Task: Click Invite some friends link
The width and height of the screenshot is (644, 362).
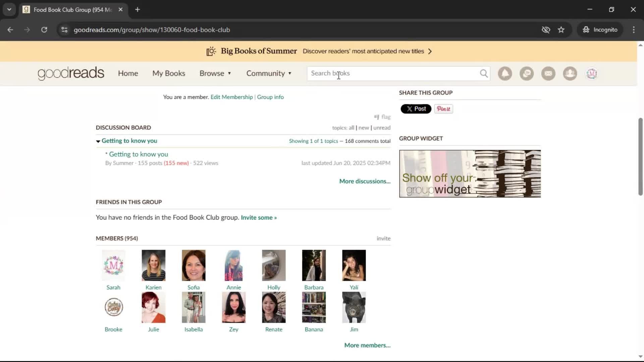Action: (259, 218)
